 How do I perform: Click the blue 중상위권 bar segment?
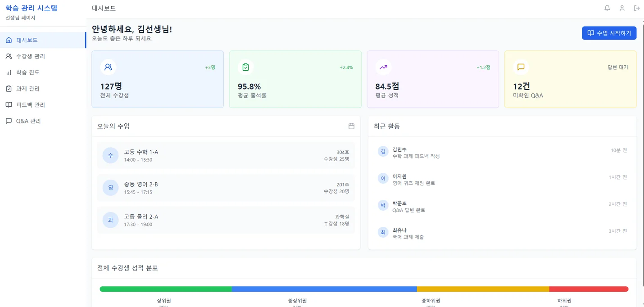[324, 289]
